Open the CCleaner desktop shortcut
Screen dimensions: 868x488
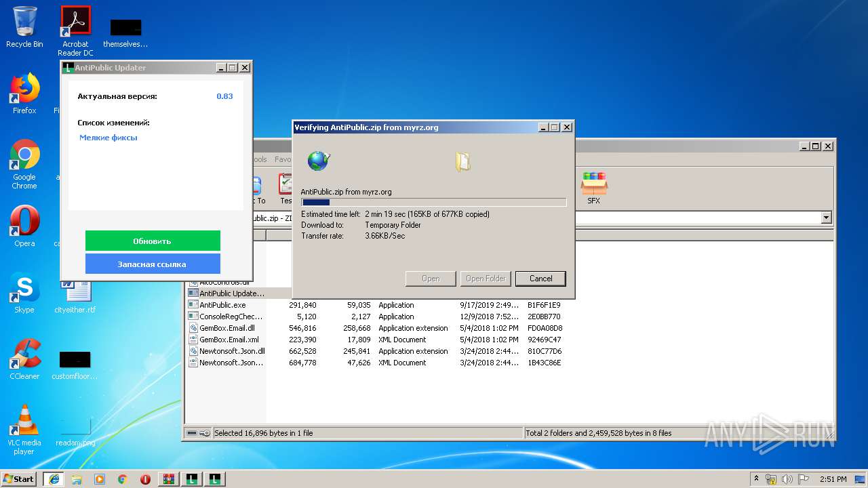tap(24, 359)
